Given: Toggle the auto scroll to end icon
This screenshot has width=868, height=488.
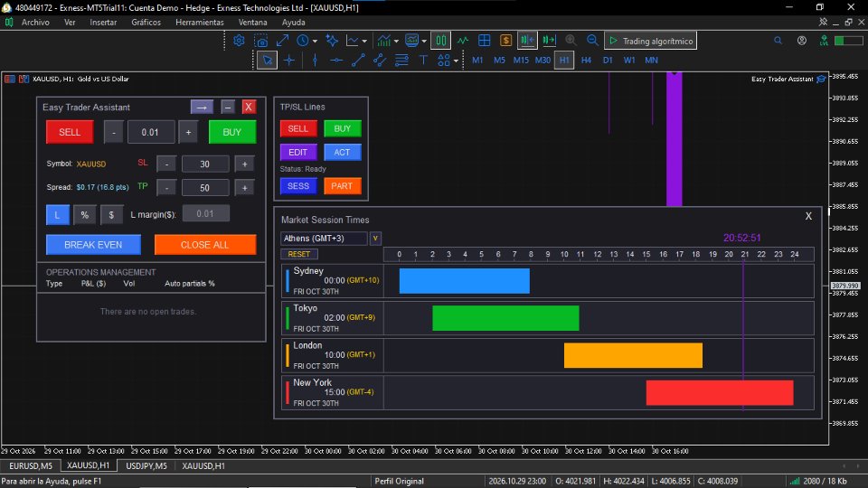Looking at the screenshot, I should click(549, 41).
